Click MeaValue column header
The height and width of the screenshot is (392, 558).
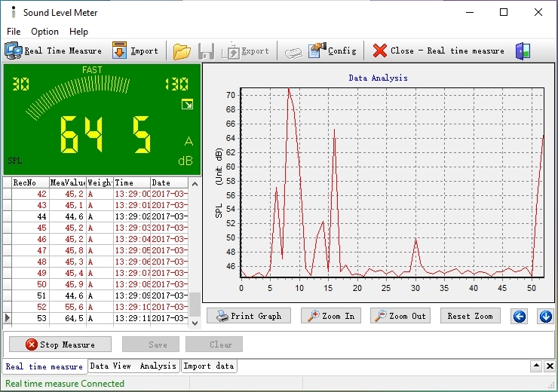(x=68, y=183)
